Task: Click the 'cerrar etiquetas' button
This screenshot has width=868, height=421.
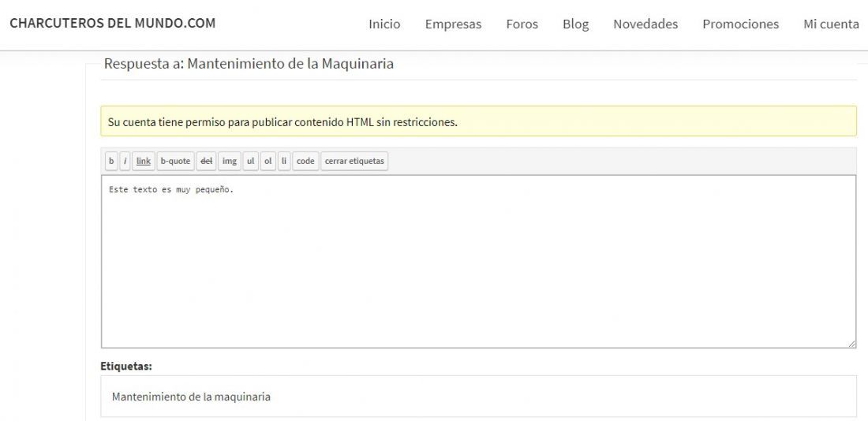Action: [354, 161]
